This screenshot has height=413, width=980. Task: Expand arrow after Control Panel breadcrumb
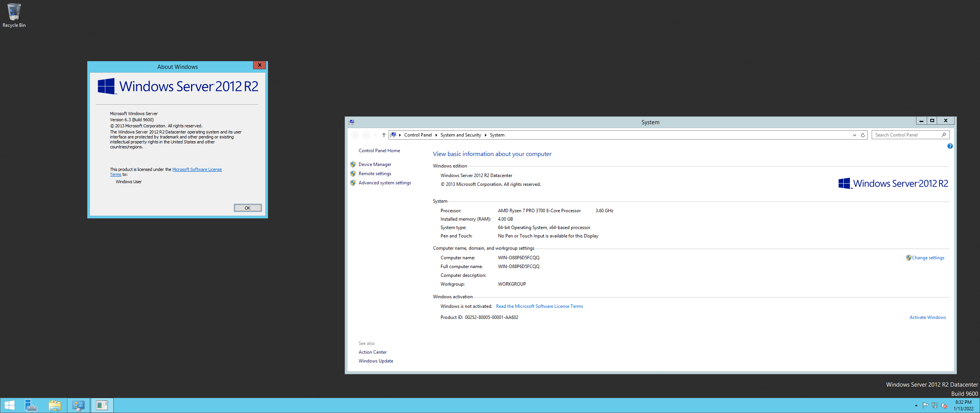436,135
